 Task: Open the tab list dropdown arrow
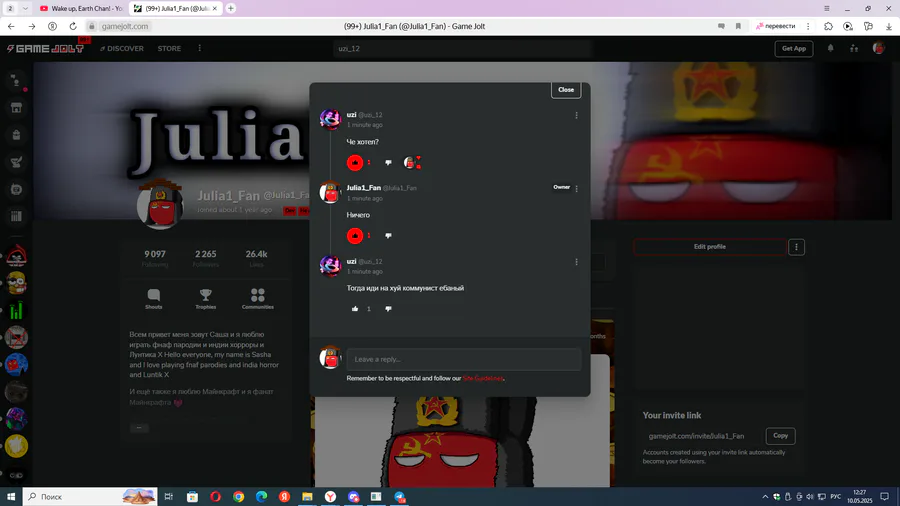[25, 9]
